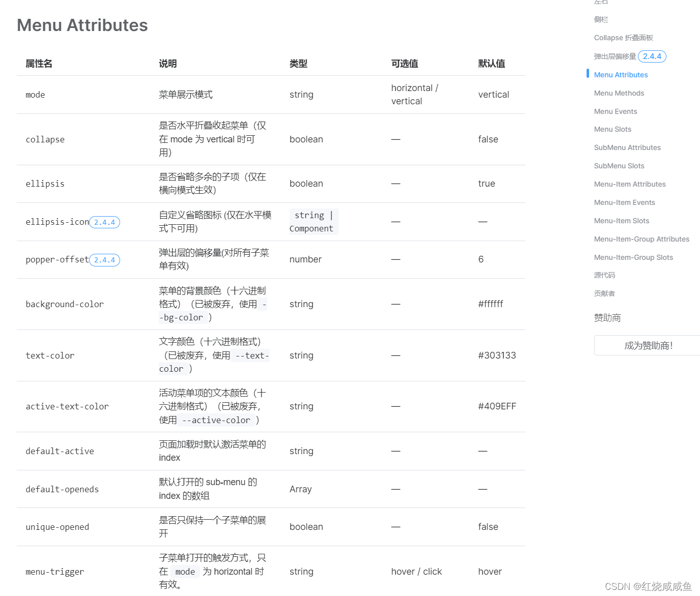Open Menu-Item-Group Attributes link
Viewport: 700px width, 596px height.
[641, 239]
